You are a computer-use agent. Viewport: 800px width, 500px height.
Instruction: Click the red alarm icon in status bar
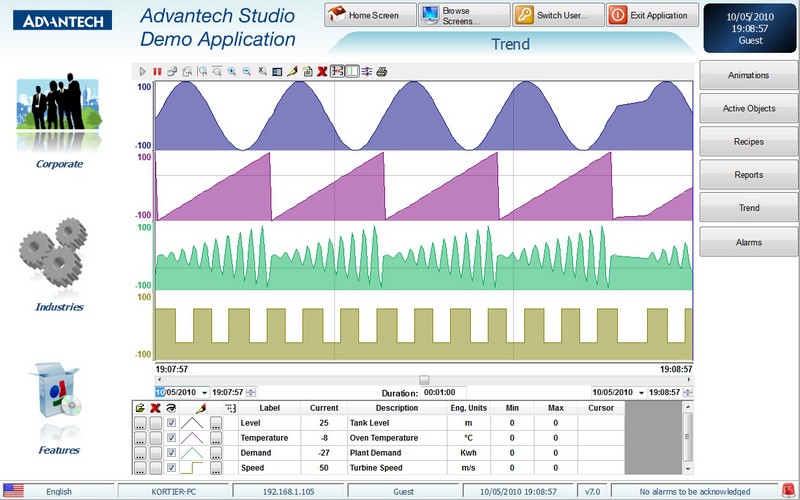coord(788,491)
